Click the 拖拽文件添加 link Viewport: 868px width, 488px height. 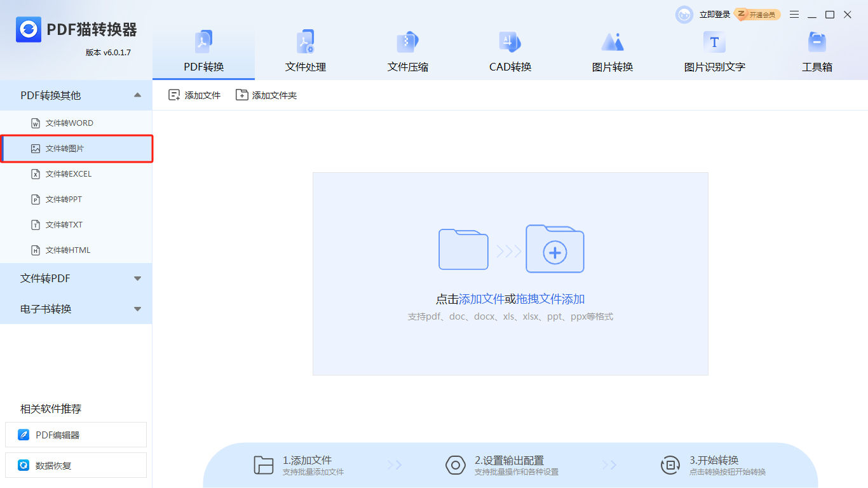[550, 299]
